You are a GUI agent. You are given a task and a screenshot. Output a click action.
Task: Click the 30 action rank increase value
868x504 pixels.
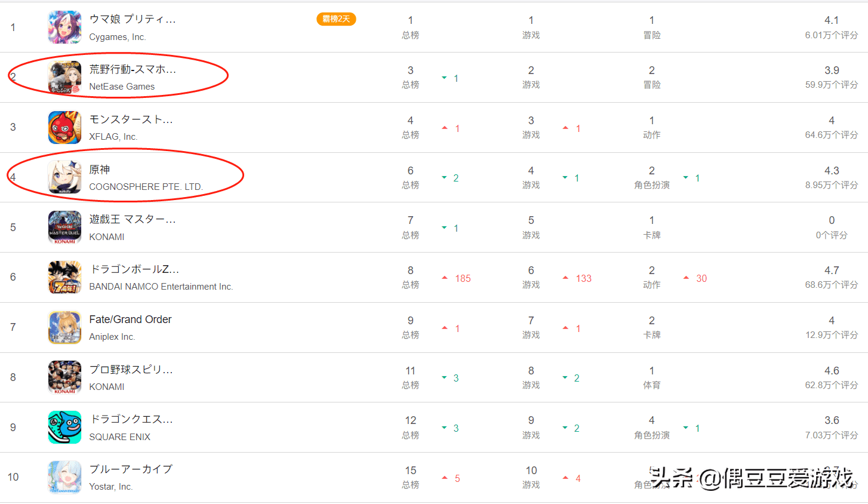(701, 278)
